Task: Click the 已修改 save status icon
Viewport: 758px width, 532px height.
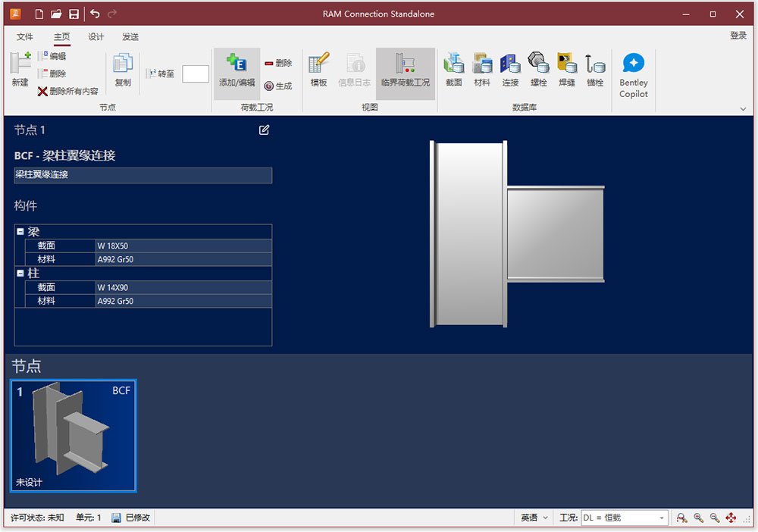Action: click(116, 518)
